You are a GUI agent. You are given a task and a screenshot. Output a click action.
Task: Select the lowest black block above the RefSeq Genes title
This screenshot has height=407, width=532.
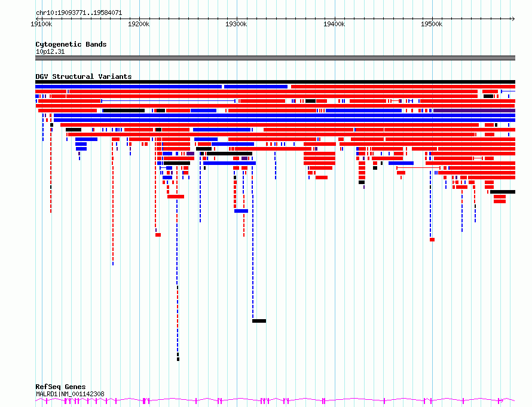pos(178,359)
